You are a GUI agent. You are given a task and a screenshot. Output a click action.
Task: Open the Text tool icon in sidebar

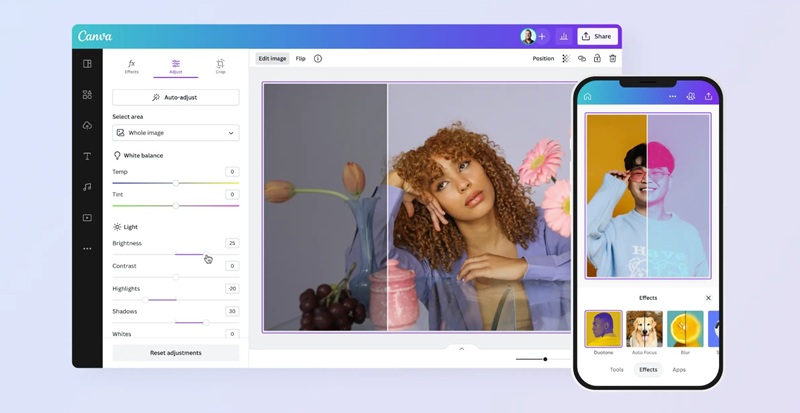point(87,156)
